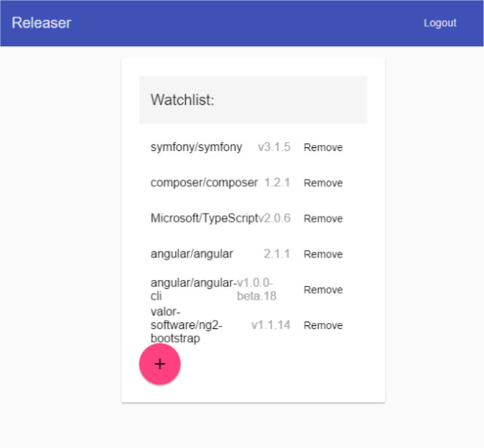The image size is (484, 448).
Task: Click version 1.2.1
Action: pos(277,183)
